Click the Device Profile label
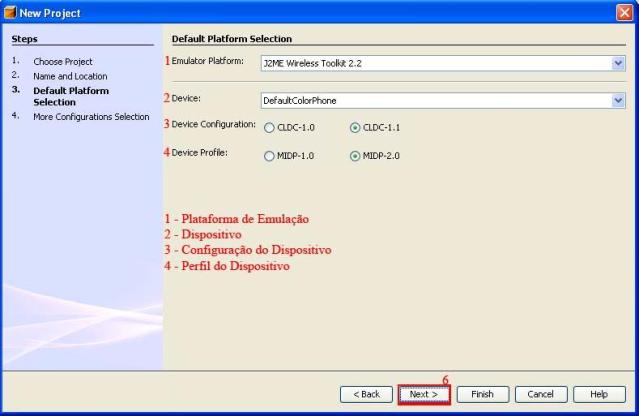 pyautogui.click(x=199, y=152)
